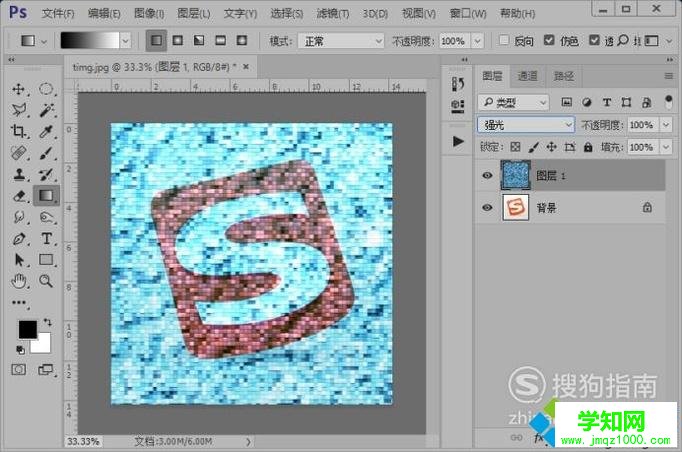The width and height of the screenshot is (682, 452).
Task: Click the 图层 1 layer thumbnail
Action: pos(515,175)
